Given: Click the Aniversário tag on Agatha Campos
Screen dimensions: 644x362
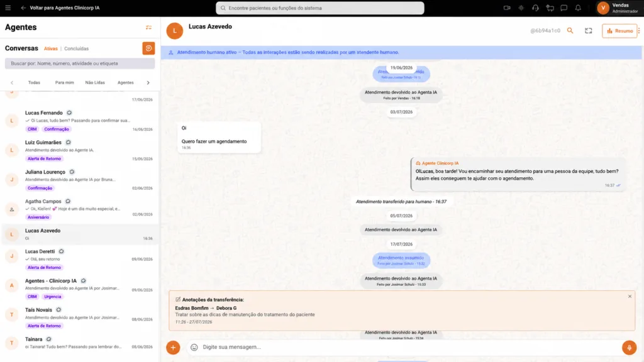Looking at the screenshot, I should (38, 217).
